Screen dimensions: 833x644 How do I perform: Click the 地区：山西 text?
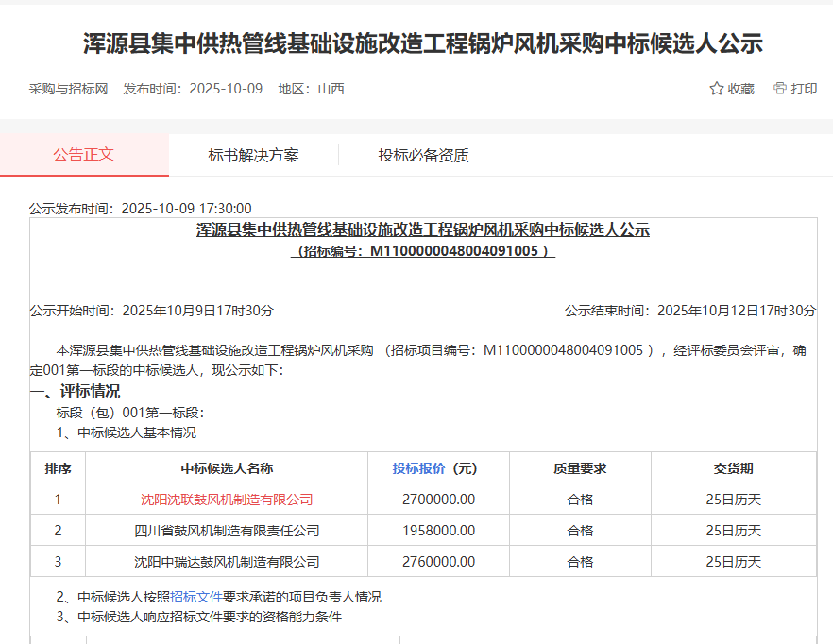[312, 89]
